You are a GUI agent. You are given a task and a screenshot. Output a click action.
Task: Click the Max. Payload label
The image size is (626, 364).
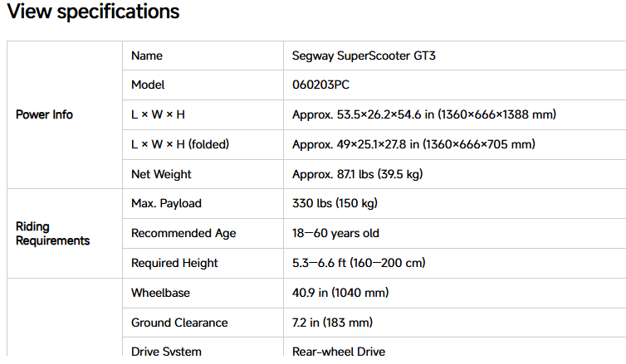point(167,204)
